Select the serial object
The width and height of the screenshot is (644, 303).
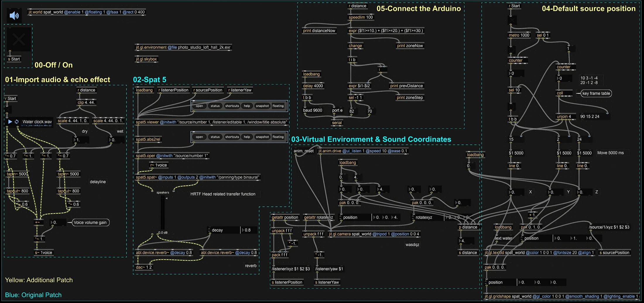[x=337, y=123]
